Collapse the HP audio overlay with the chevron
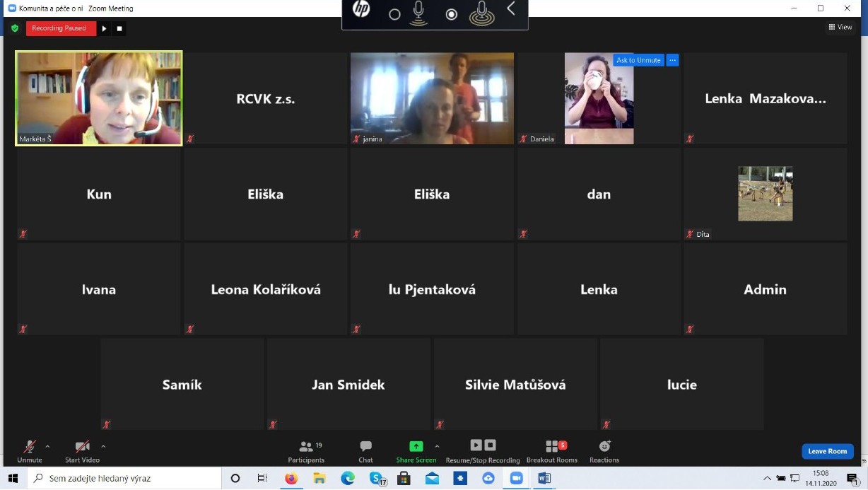 click(x=511, y=9)
